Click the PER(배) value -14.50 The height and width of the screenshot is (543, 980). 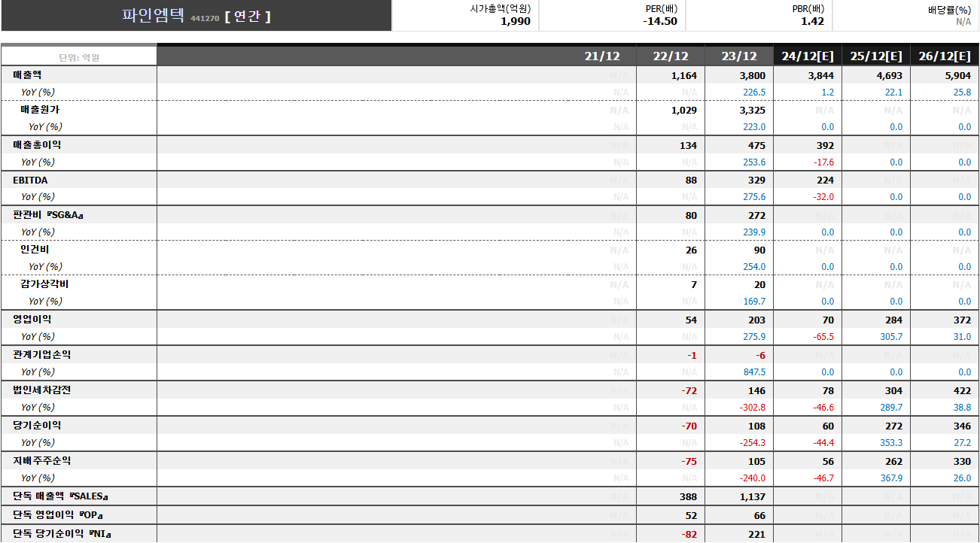click(x=660, y=22)
